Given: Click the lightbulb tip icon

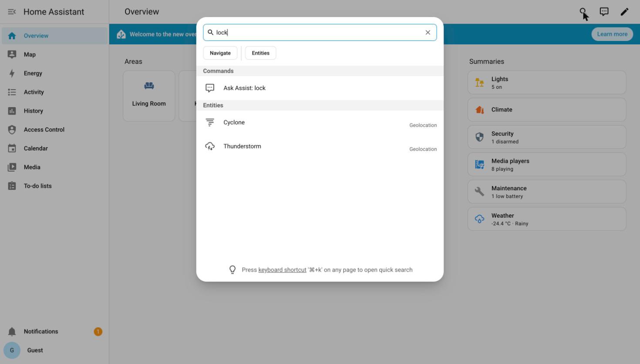Looking at the screenshot, I should click(232, 270).
